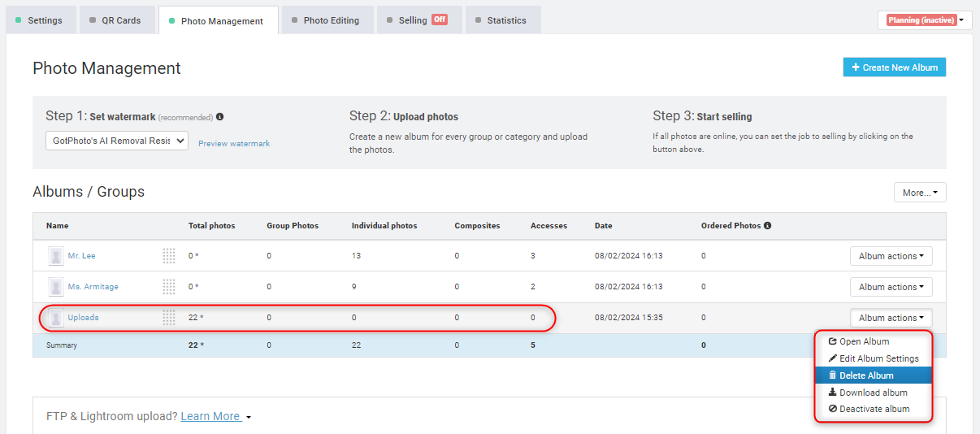The image size is (980, 434).
Task: Open the Planning (inactive) status dropdown
Action: pyautogui.click(x=925, y=20)
